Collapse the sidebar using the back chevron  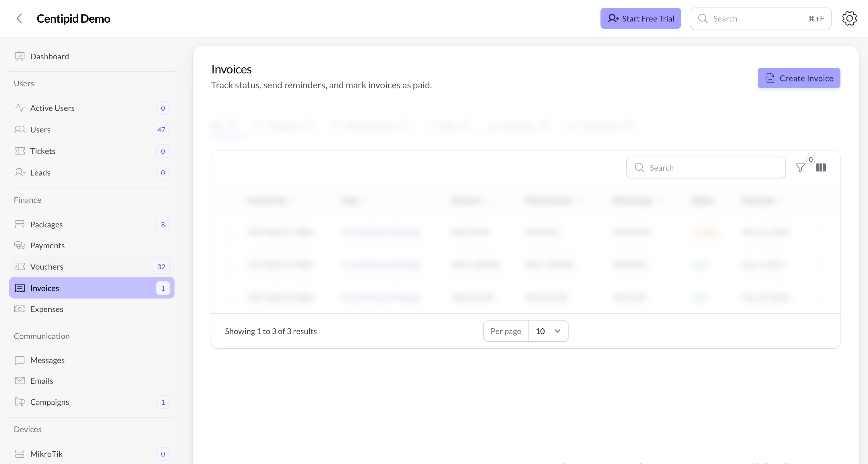tap(19, 19)
